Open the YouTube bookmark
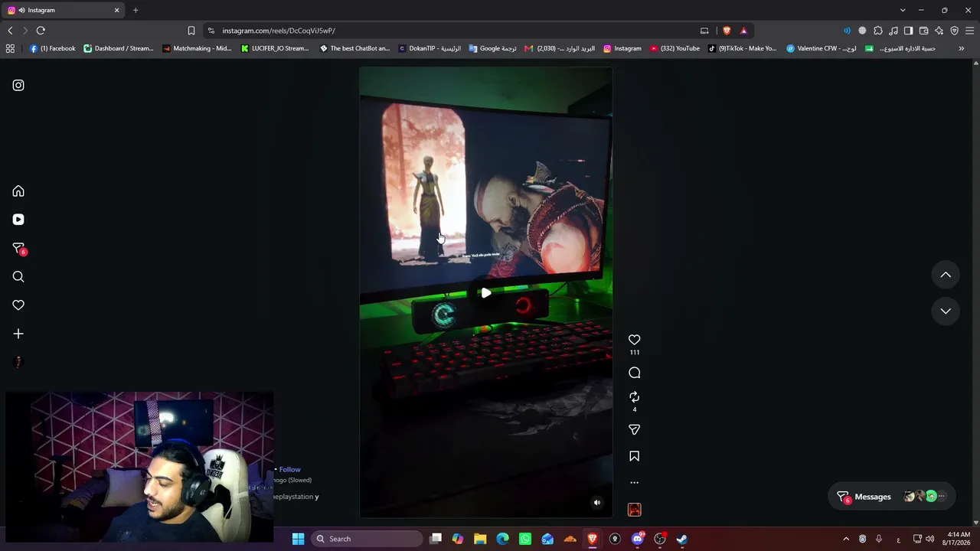The image size is (980, 551). point(675,48)
